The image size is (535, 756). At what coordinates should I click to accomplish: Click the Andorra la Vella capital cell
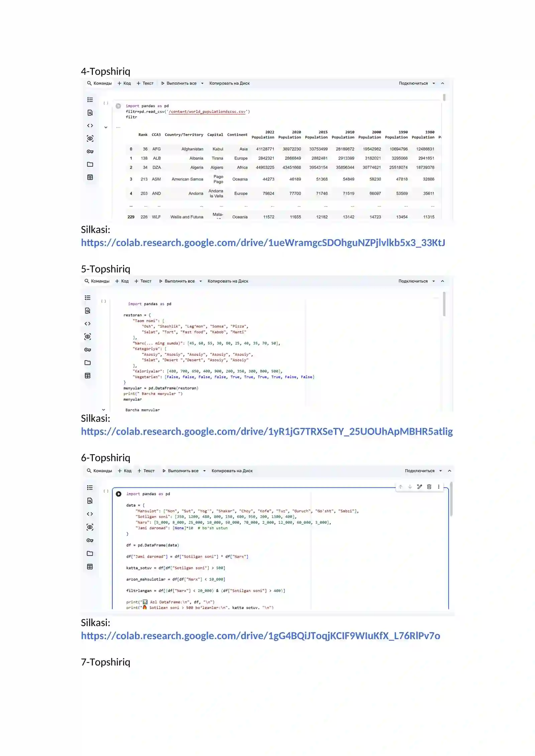[216, 194]
